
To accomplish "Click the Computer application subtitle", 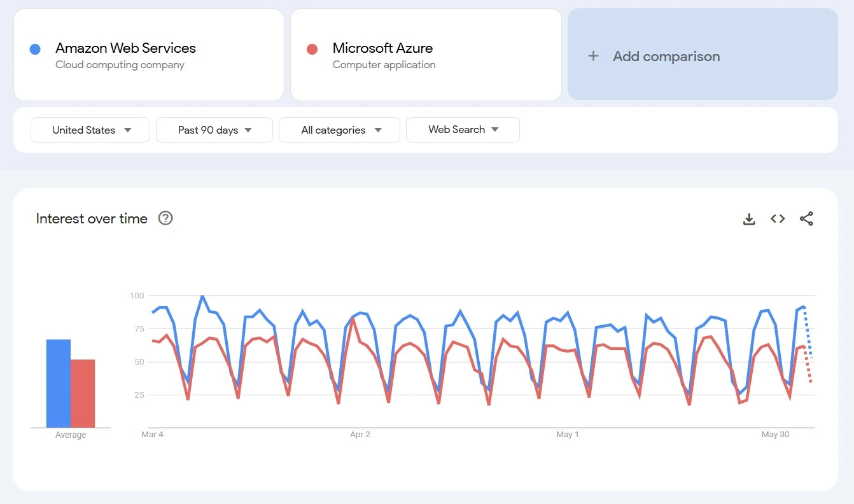I will click(x=384, y=65).
